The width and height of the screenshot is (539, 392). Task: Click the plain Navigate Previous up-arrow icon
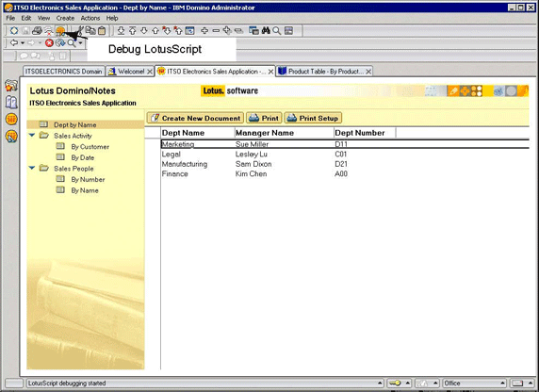[155, 30]
